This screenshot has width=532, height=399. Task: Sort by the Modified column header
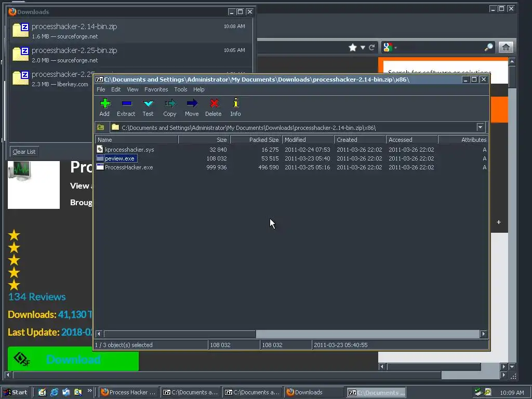[x=308, y=139]
